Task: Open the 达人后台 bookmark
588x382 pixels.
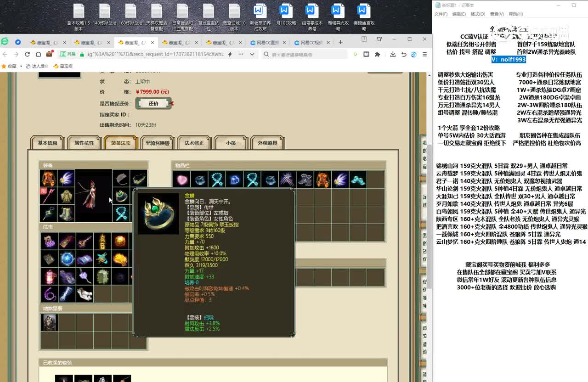Action: point(36,66)
